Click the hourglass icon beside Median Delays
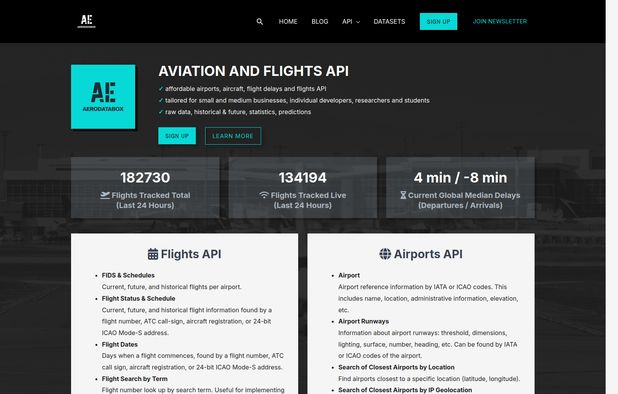This screenshot has width=618, height=394. pyautogui.click(x=403, y=195)
